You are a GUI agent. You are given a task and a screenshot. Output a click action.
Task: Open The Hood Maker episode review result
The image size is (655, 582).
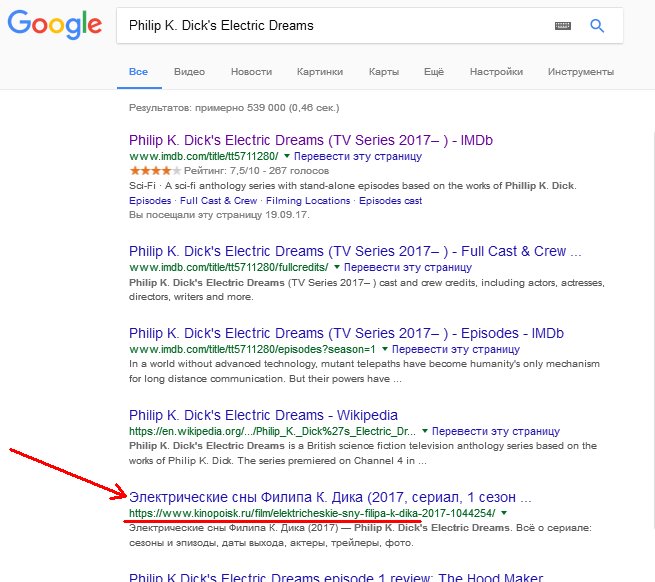pos(336,577)
